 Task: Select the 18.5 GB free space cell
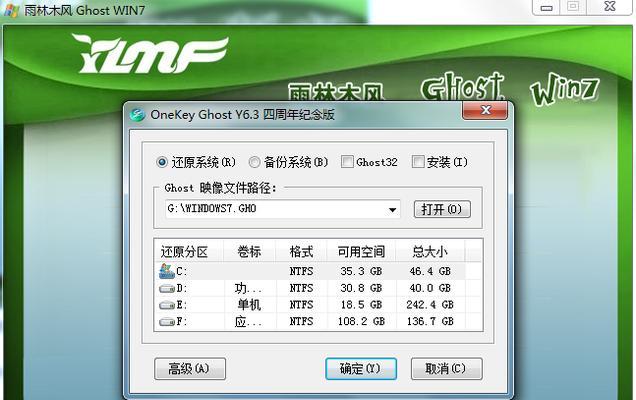tap(361, 305)
